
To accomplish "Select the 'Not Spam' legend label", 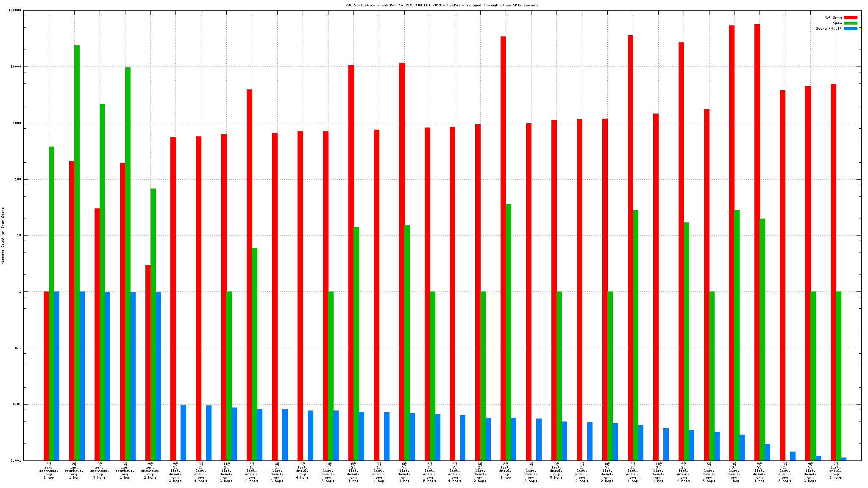I will click(833, 17).
